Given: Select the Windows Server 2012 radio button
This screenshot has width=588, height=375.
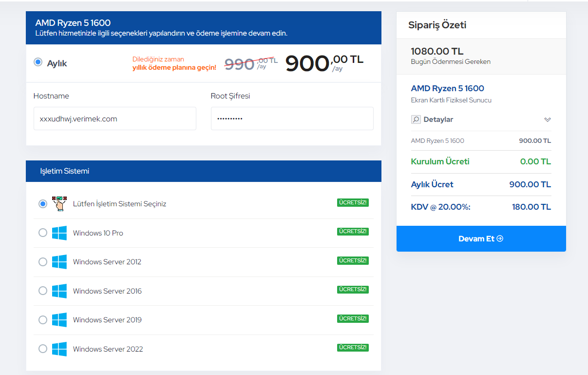Looking at the screenshot, I should pos(43,262).
